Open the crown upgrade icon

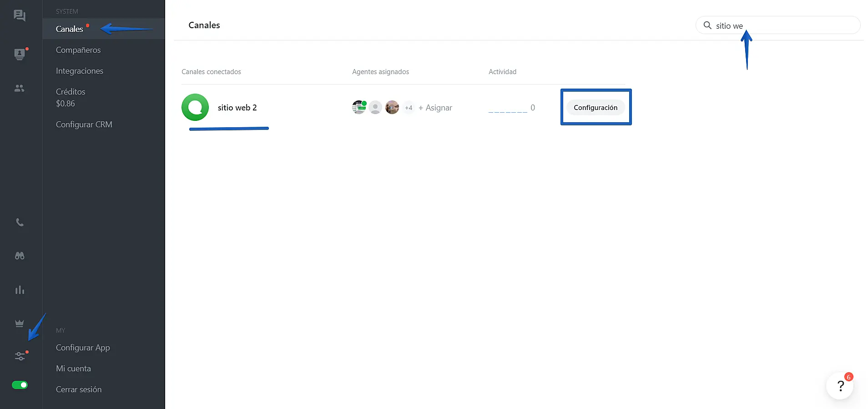point(20,323)
